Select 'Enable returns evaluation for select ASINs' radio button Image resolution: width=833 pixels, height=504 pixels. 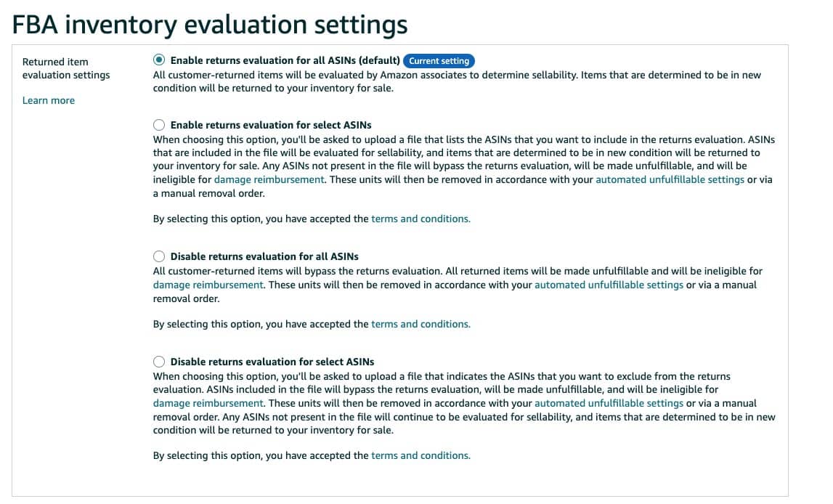[159, 125]
